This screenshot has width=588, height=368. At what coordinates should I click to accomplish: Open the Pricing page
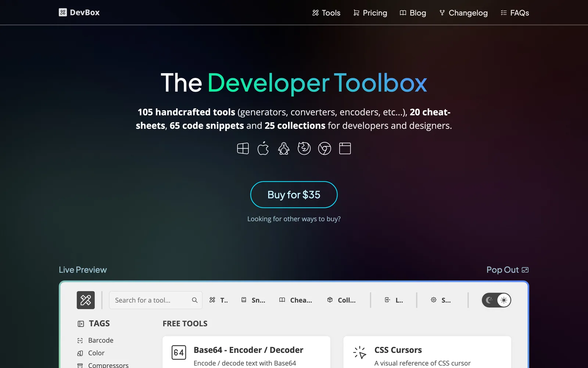[x=370, y=13]
